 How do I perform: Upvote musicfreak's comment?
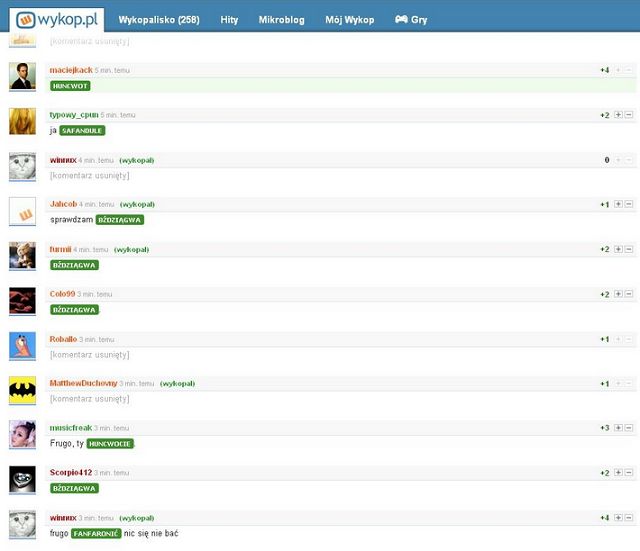[618, 427]
